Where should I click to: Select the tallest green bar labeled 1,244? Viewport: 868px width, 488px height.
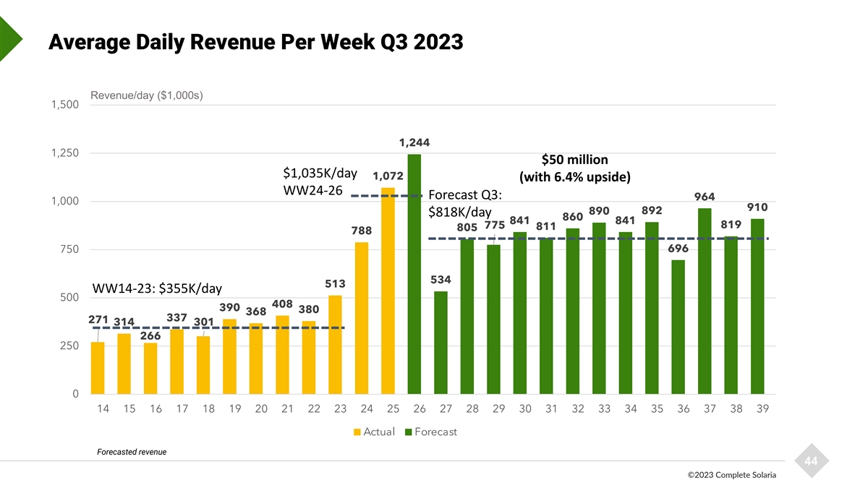coord(414,275)
